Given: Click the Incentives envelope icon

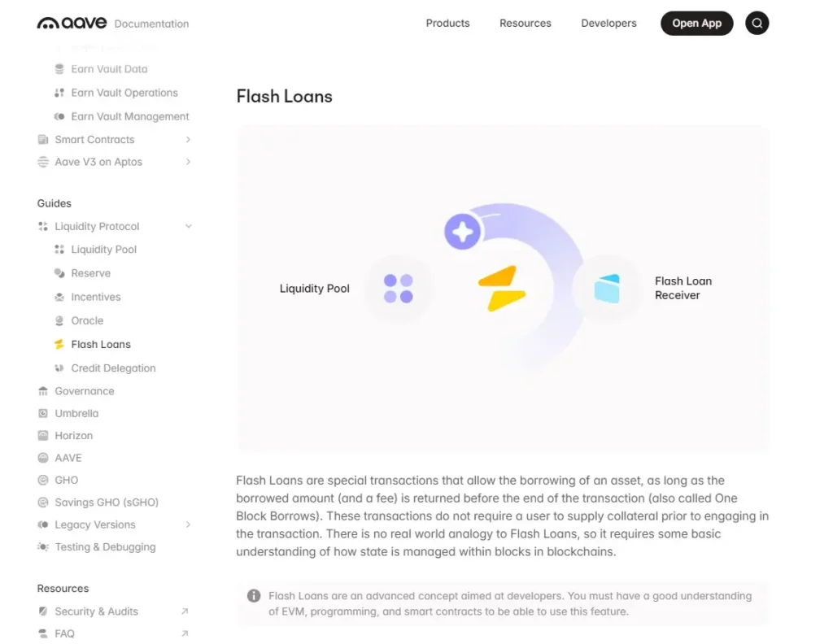Looking at the screenshot, I should pyautogui.click(x=59, y=297).
